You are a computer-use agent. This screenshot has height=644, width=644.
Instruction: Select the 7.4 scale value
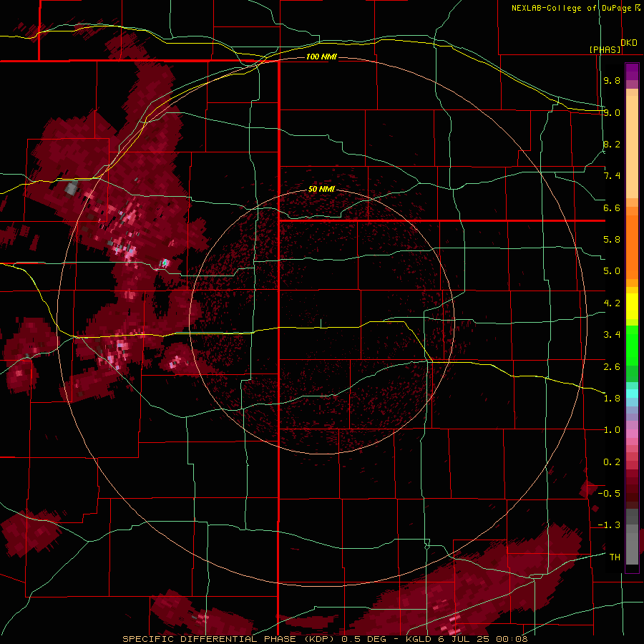point(612,176)
